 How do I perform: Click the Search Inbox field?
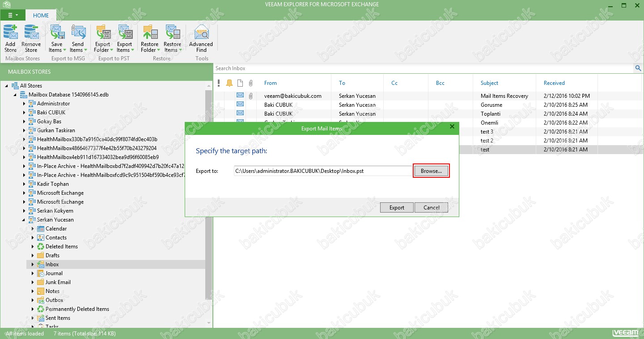(423, 68)
